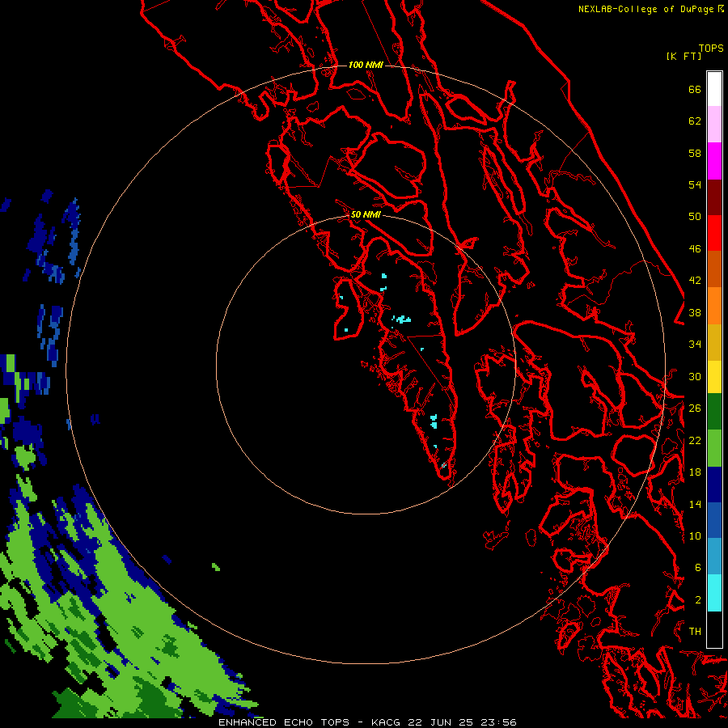Click the TOPS legend title

(711, 49)
